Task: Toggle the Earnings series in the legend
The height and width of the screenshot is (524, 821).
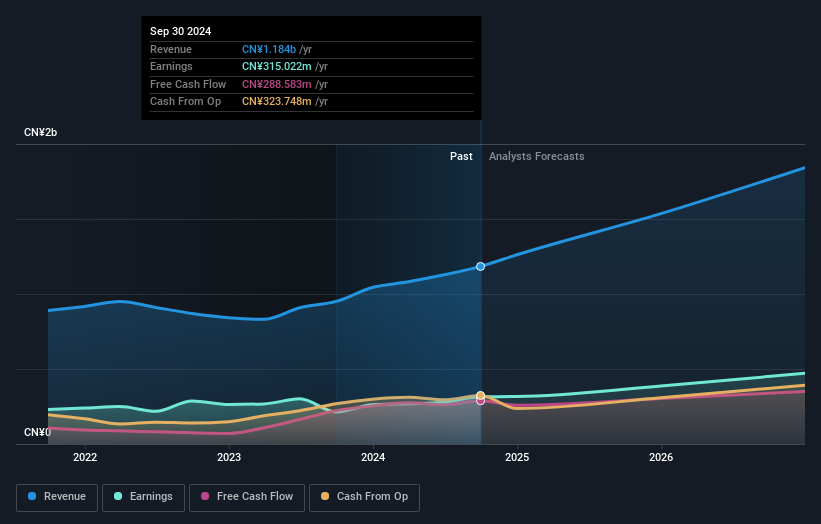Action: click(x=142, y=497)
